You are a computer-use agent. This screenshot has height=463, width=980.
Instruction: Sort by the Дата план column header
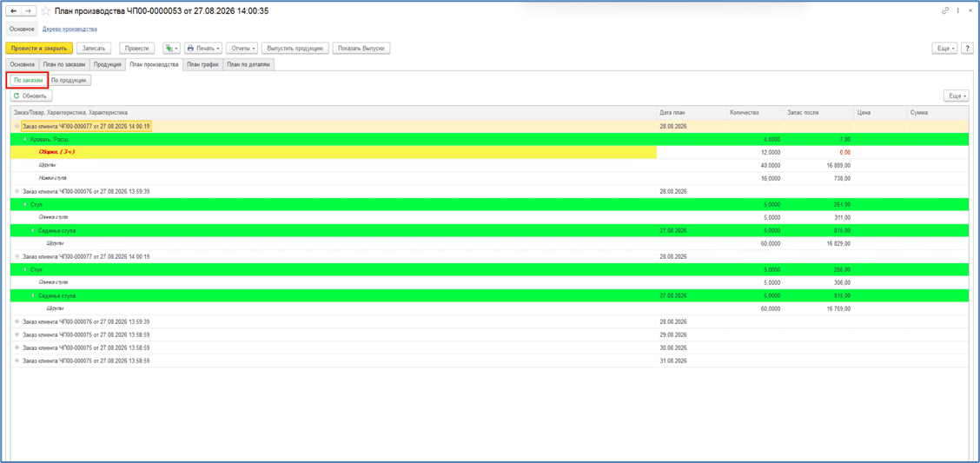pyautogui.click(x=690, y=112)
